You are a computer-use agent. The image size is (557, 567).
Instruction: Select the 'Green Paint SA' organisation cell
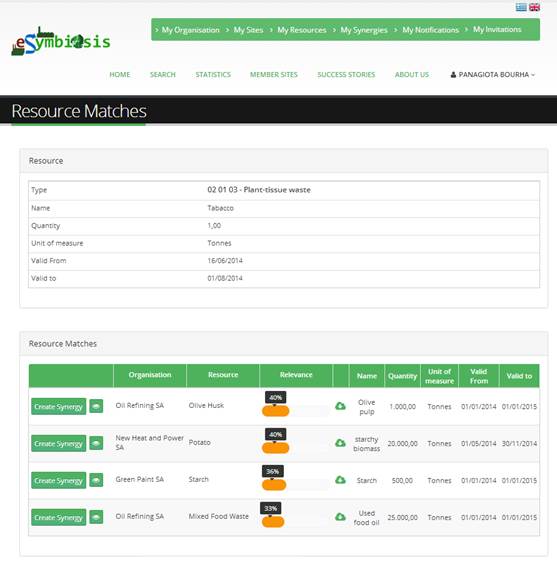click(x=140, y=479)
